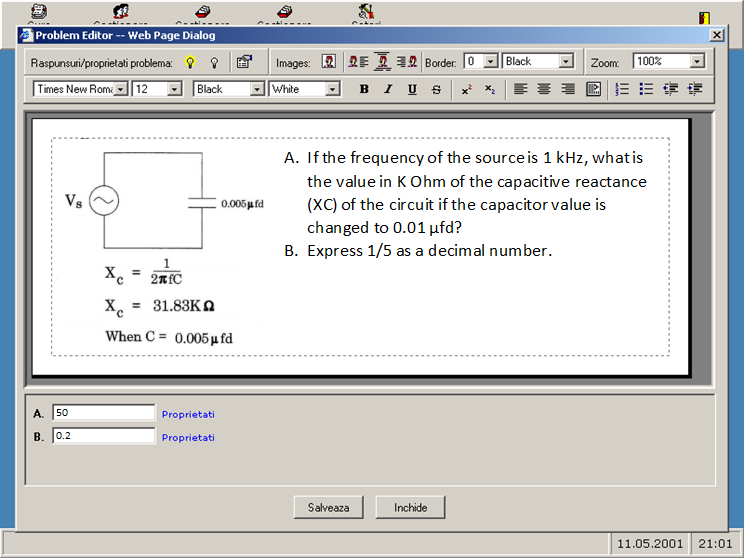The width and height of the screenshot is (744, 558).
Task: Open Proprietati link for answer A
Action: pyautogui.click(x=188, y=414)
